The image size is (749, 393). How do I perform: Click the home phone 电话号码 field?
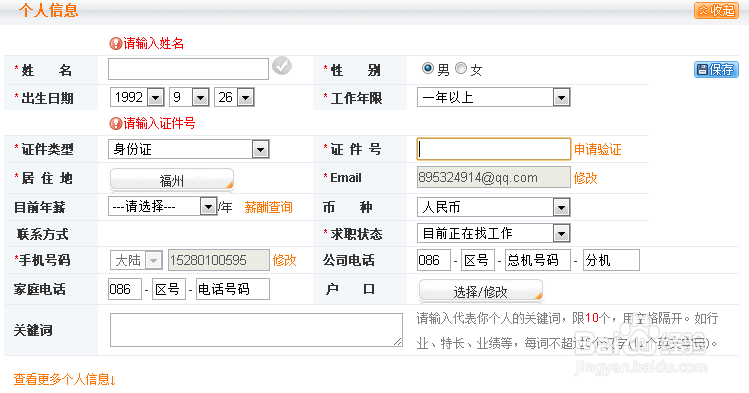(x=233, y=289)
